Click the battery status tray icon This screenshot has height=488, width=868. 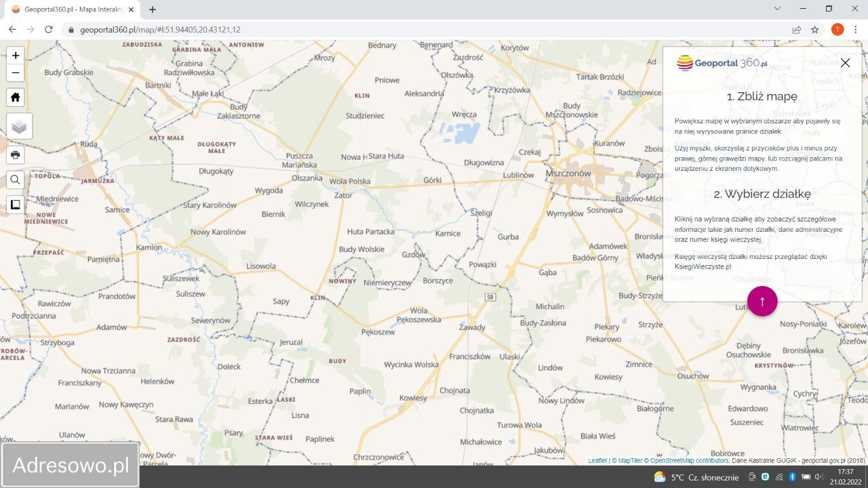click(x=806, y=477)
